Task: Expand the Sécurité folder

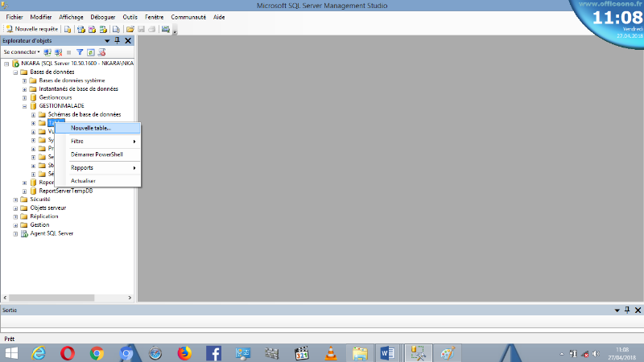Action: [15, 200]
